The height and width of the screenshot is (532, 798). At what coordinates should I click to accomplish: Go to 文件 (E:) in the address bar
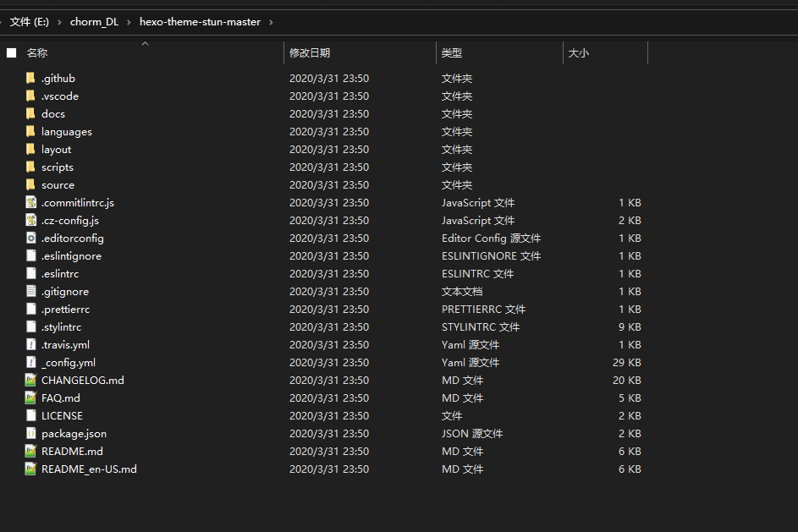coord(30,22)
